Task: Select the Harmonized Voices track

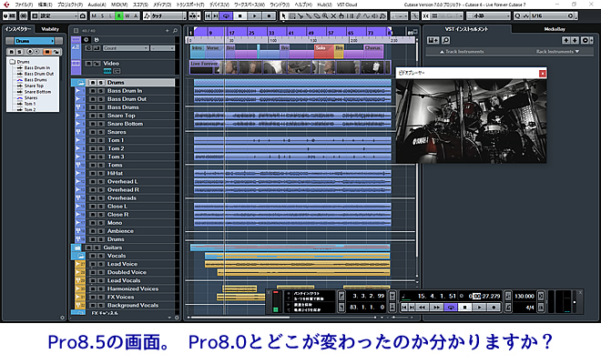Action: pyautogui.click(x=133, y=288)
